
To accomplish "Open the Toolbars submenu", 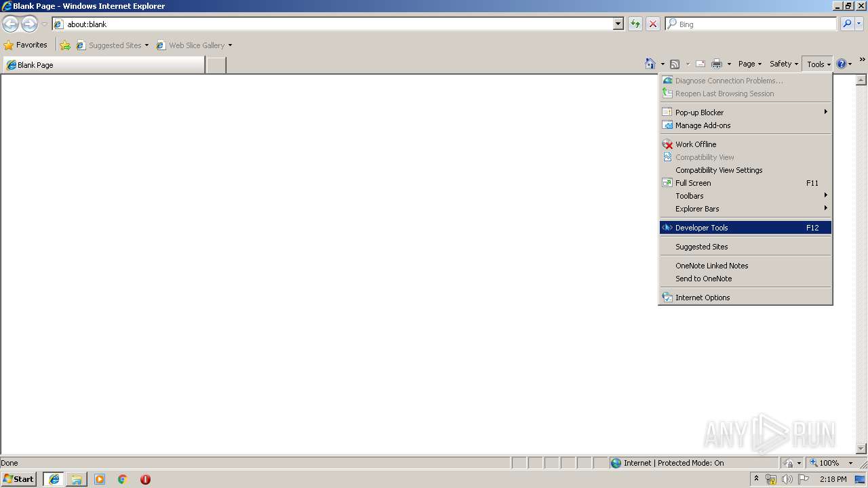I will click(745, 196).
